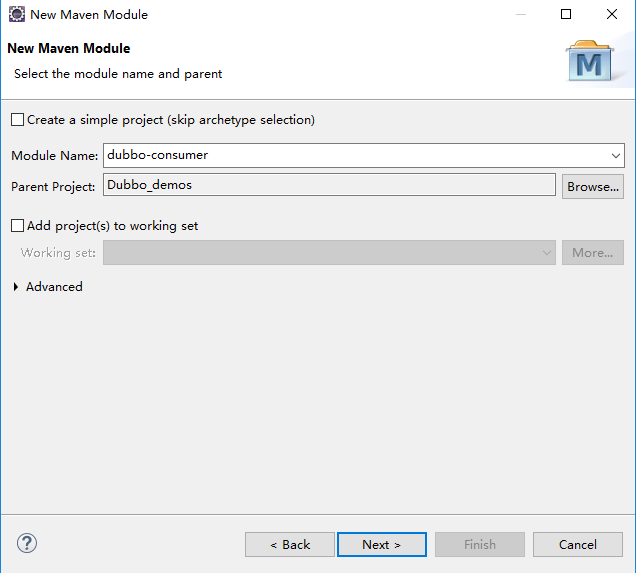Click the Parent Project field Dubbo_demos

coord(329,185)
